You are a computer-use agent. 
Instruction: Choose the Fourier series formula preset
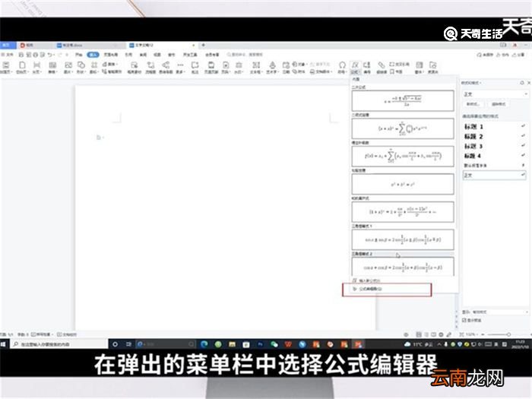click(403, 157)
